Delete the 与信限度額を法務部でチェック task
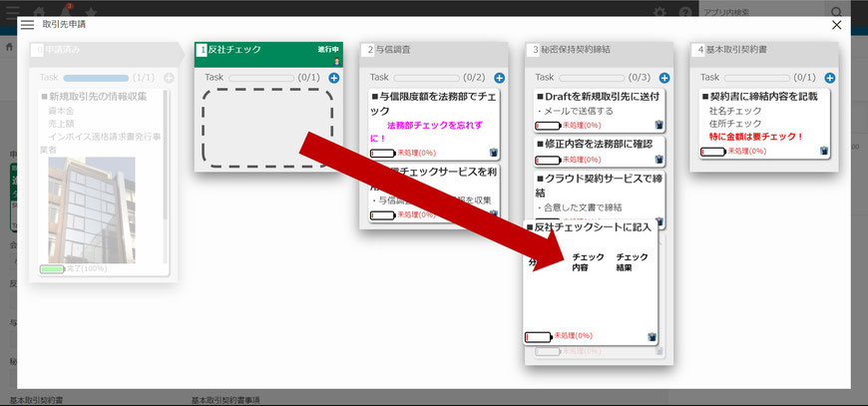This screenshot has height=406, width=868. coord(495,153)
